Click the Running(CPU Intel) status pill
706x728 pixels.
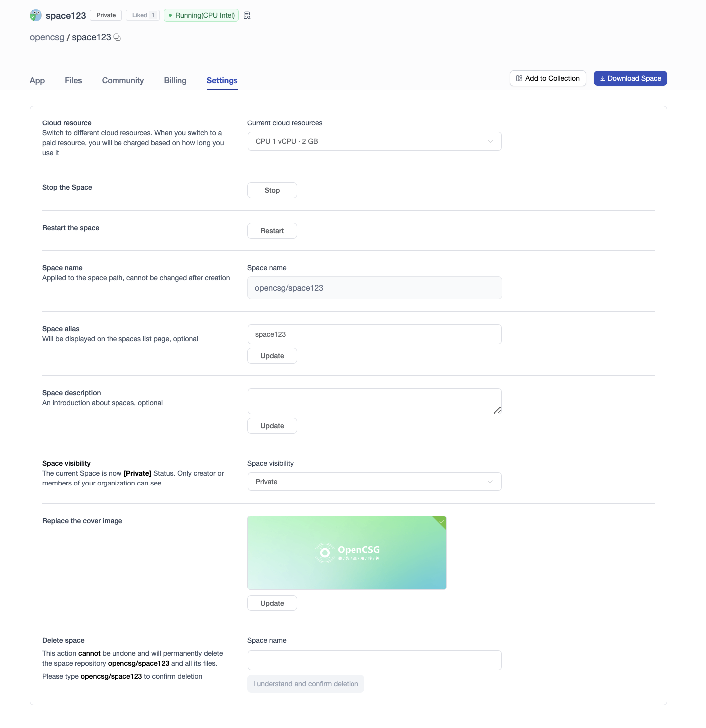[201, 15]
